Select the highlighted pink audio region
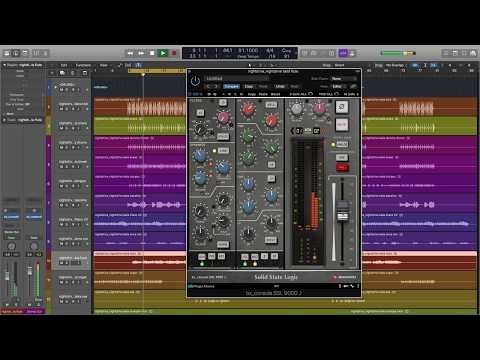Screen dimensions: 480x360 pyautogui.click(x=140, y=254)
